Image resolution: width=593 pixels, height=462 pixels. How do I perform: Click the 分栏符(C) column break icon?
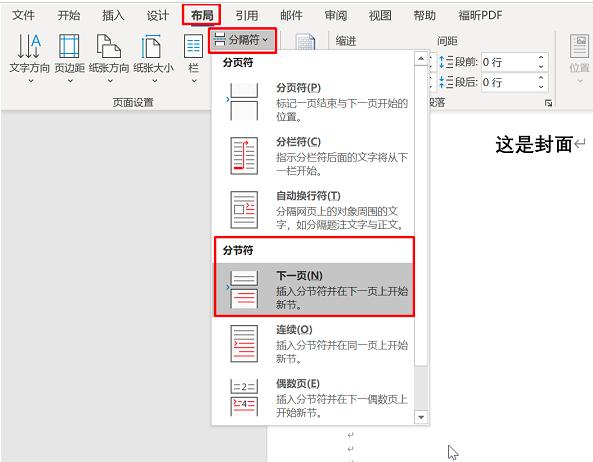[x=244, y=156]
